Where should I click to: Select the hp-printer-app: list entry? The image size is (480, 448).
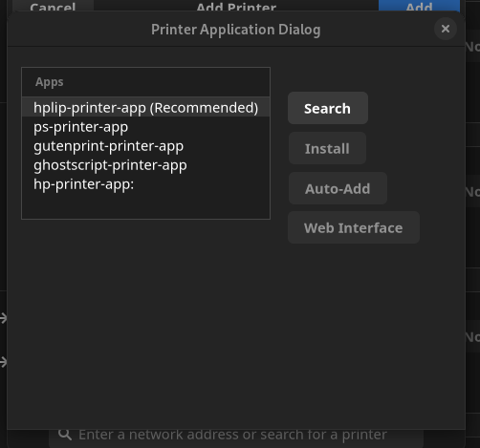pos(145,184)
